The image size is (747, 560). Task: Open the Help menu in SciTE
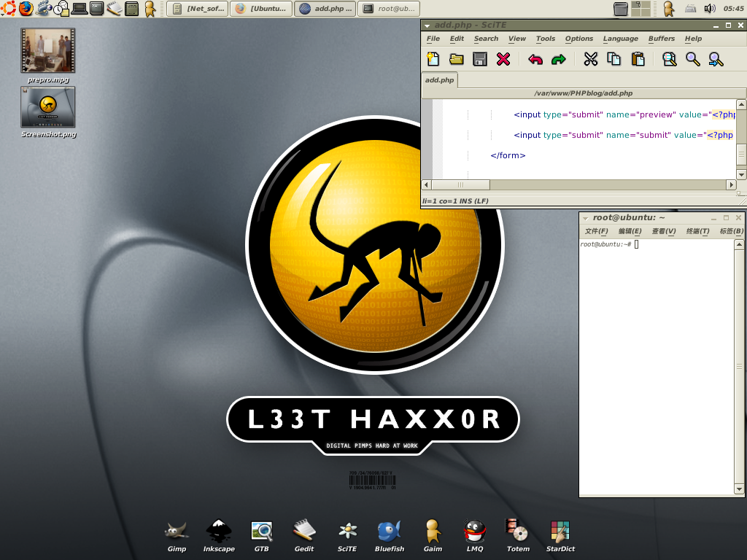[x=693, y=39]
